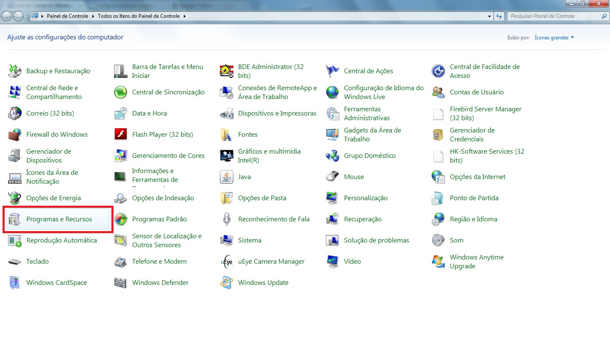Screen dimensions: 610x364
Task: Open Gerenciador de Credenciais
Action: tap(472, 135)
